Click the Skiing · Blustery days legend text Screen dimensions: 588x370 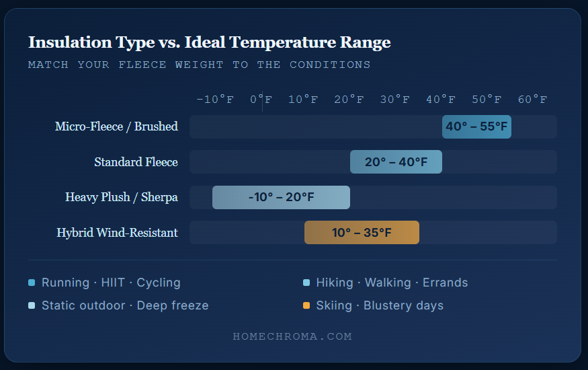[x=380, y=305]
